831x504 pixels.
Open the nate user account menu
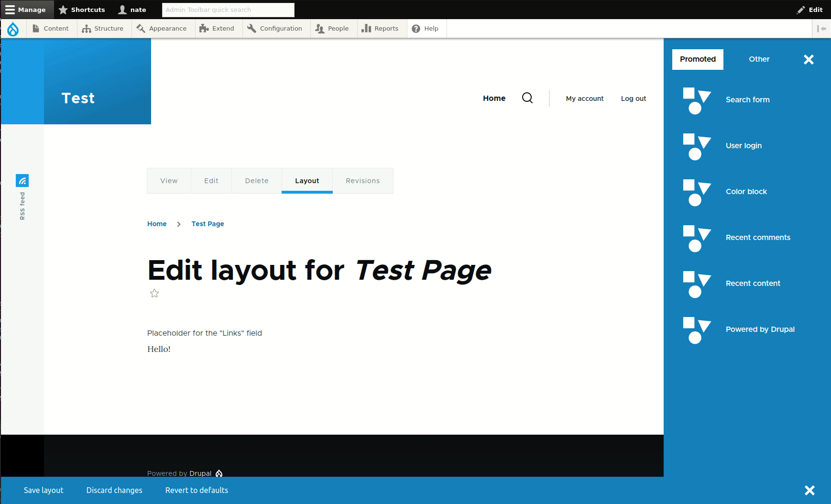pyautogui.click(x=132, y=10)
